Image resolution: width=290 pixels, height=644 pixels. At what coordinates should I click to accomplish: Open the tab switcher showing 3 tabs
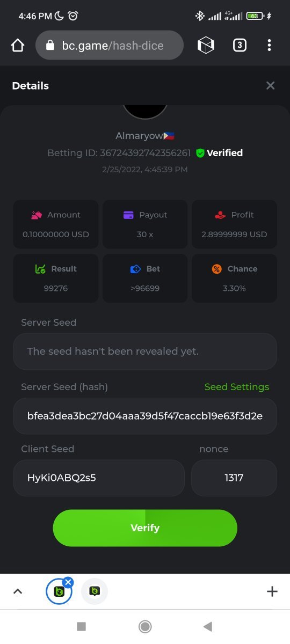coord(240,46)
